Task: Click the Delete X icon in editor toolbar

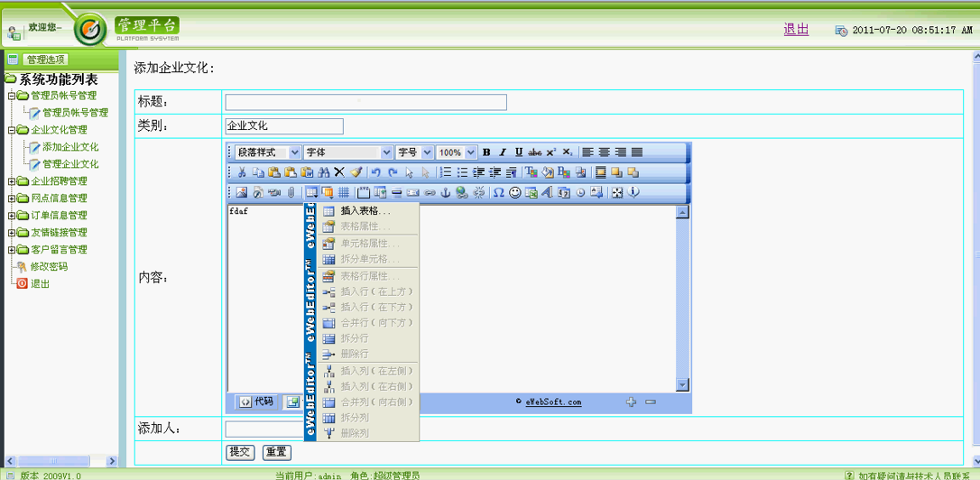Action: [x=339, y=171]
